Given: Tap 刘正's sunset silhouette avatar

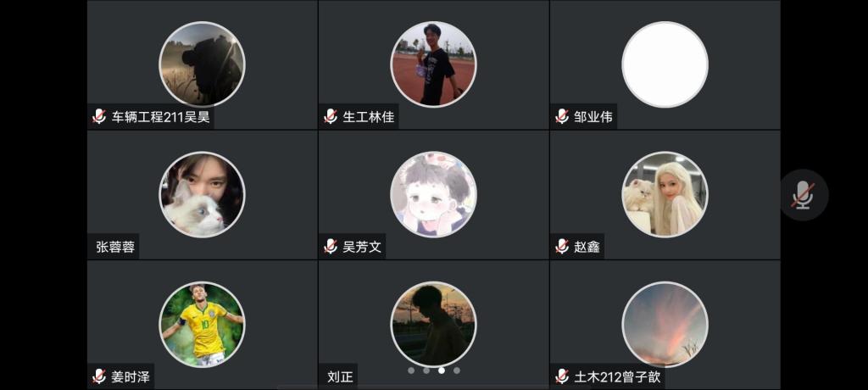Looking at the screenshot, I should (433, 324).
